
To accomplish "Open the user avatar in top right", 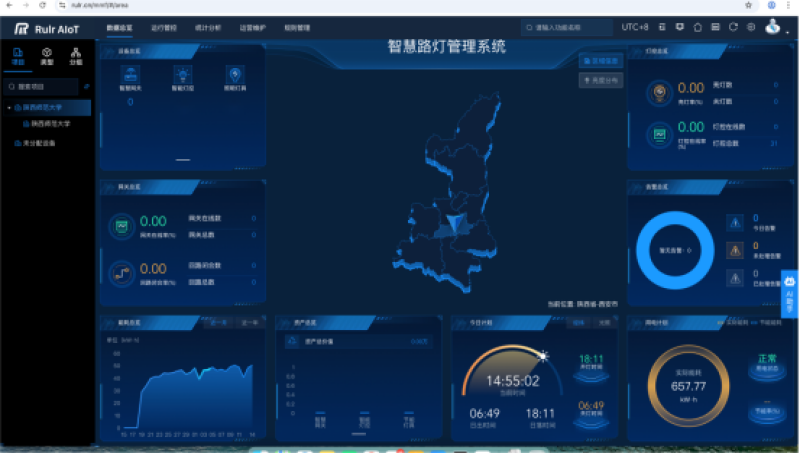I will tap(772, 27).
